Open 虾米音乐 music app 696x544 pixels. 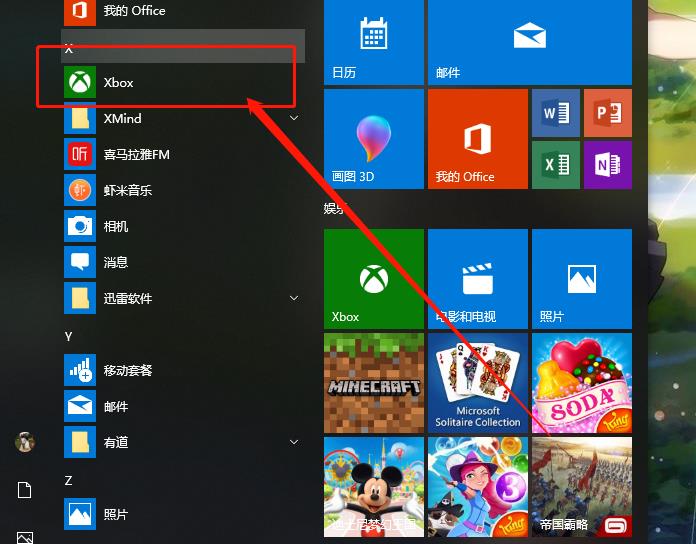(x=127, y=190)
